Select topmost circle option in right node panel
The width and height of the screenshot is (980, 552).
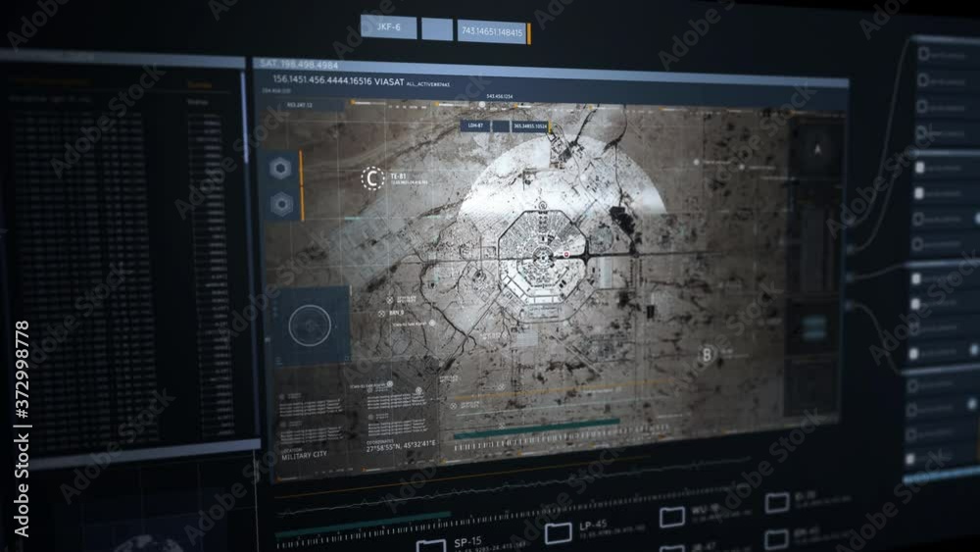point(924,54)
